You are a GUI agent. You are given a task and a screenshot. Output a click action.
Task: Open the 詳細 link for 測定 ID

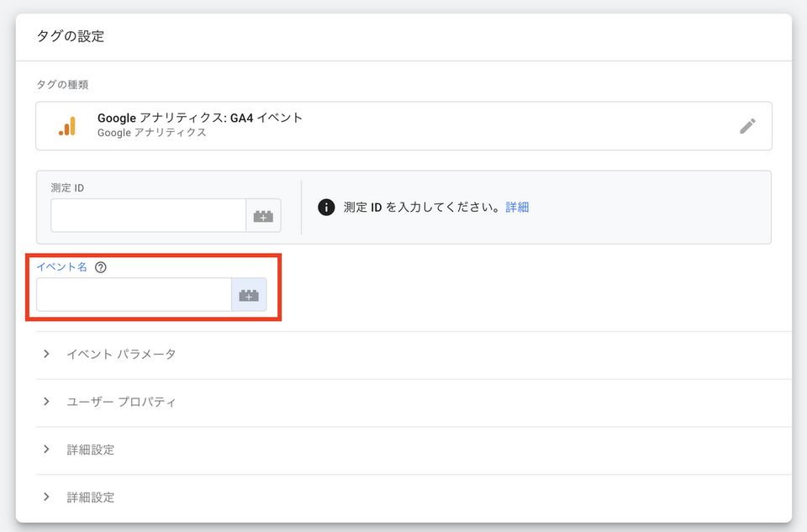(517, 208)
